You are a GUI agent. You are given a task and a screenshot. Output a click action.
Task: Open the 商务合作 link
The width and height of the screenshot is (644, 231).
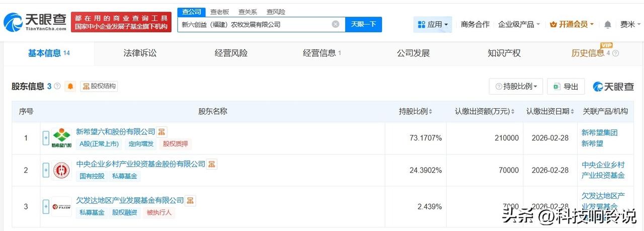pyautogui.click(x=475, y=24)
